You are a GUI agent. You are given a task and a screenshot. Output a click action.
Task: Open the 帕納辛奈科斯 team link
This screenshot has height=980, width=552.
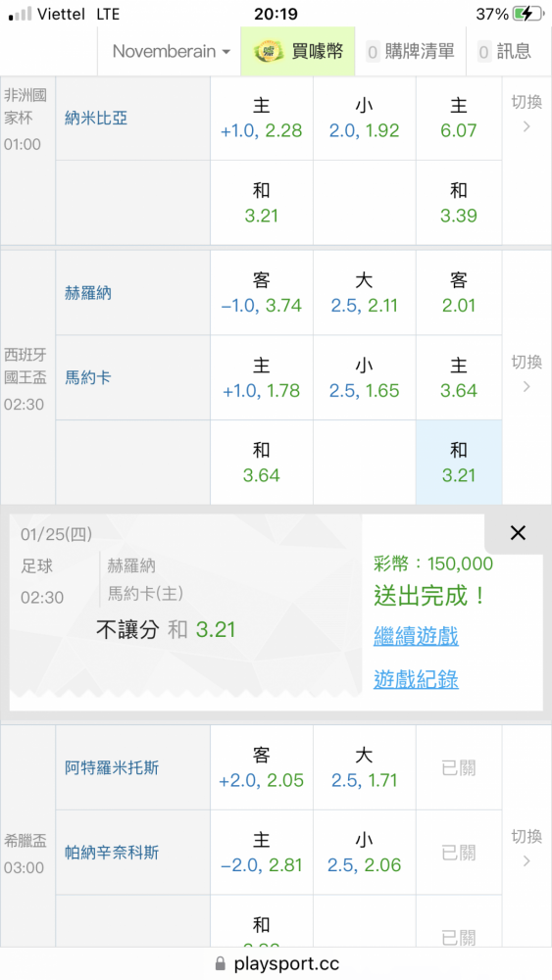click(112, 853)
